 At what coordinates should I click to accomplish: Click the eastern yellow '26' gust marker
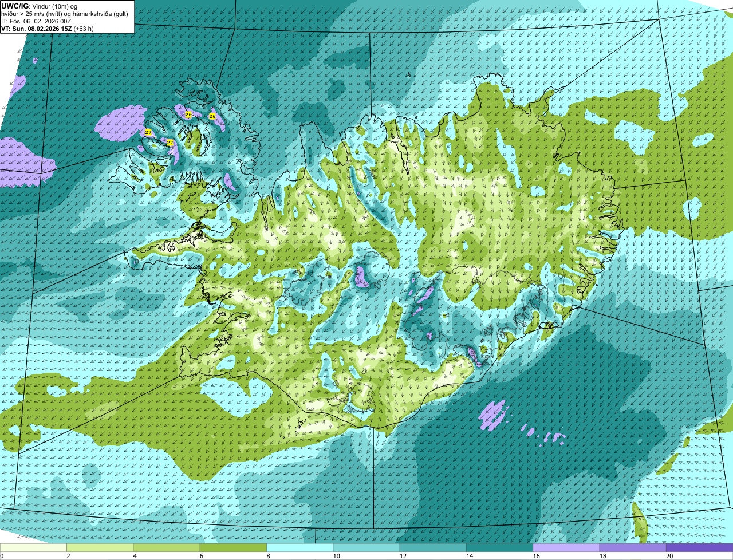click(x=212, y=116)
